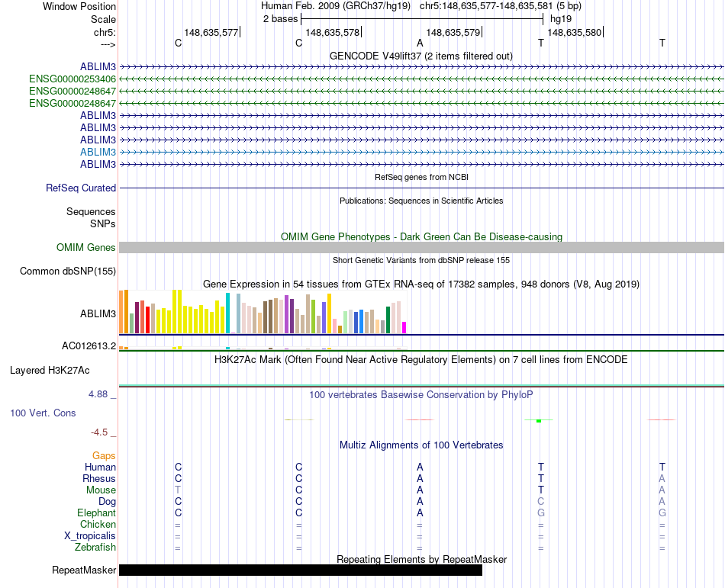Click the Gaps row label
Screen dimensions: 725x588
tap(104, 456)
